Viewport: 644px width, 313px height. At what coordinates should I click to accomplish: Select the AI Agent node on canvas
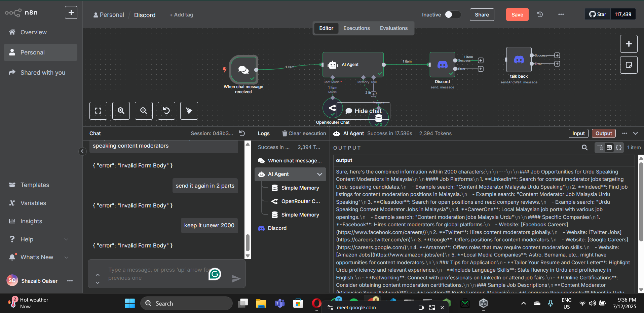click(353, 65)
